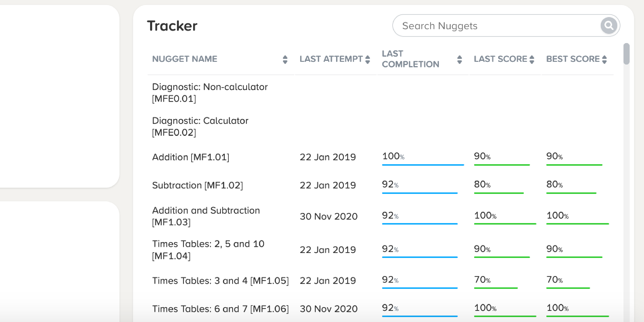Open Diagnostic: Calculator [MFE0.02]
The height and width of the screenshot is (322, 644).
200,127
